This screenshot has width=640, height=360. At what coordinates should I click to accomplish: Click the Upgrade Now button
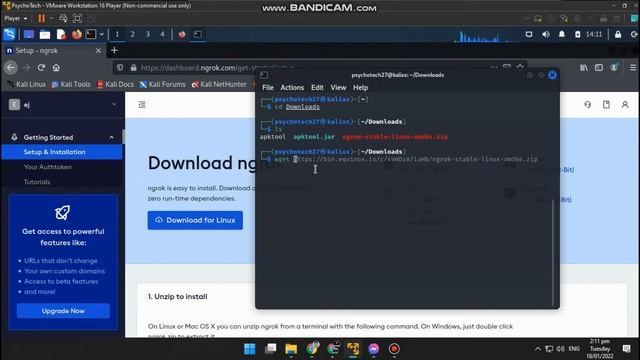coord(63,311)
